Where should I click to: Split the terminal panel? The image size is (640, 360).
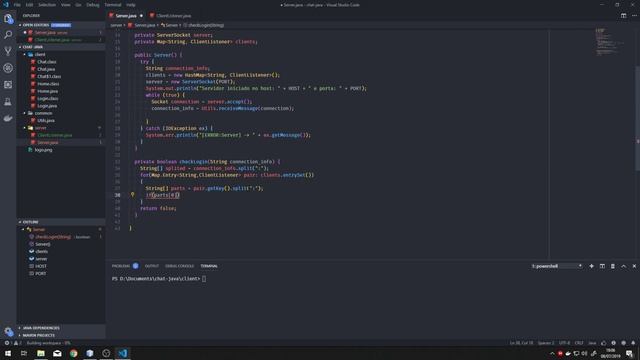coord(602,266)
